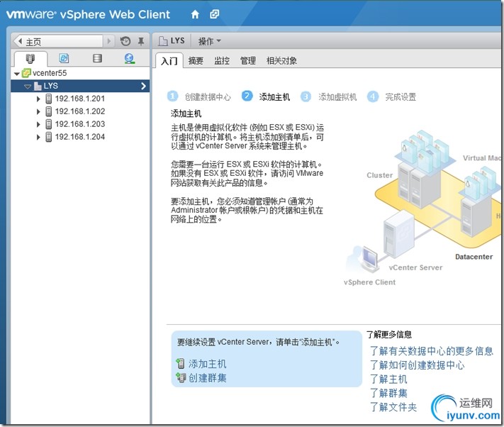The image size is (504, 427).
Task: Open 了解群集 link
Action: (x=388, y=393)
